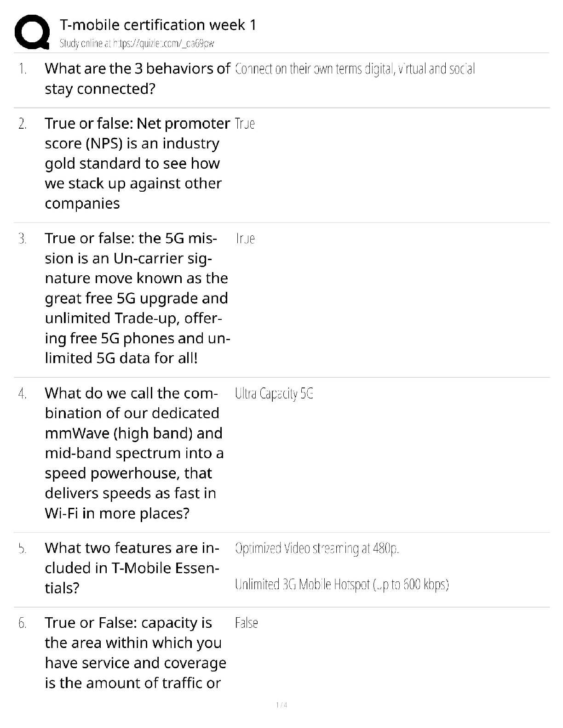This screenshot has width=563, height=728.
Task: Click the '3 behaviors of stay connected' question
Action: pyautogui.click(x=137, y=79)
